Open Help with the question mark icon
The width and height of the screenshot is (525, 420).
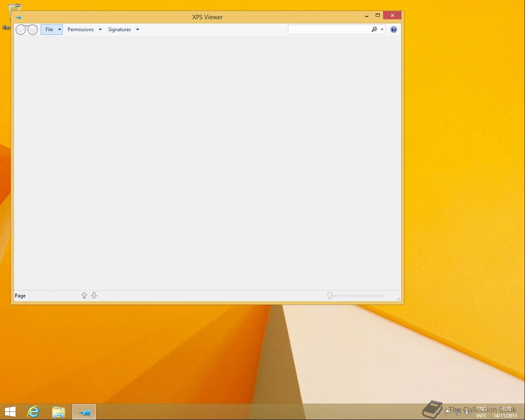pos(394,30)
